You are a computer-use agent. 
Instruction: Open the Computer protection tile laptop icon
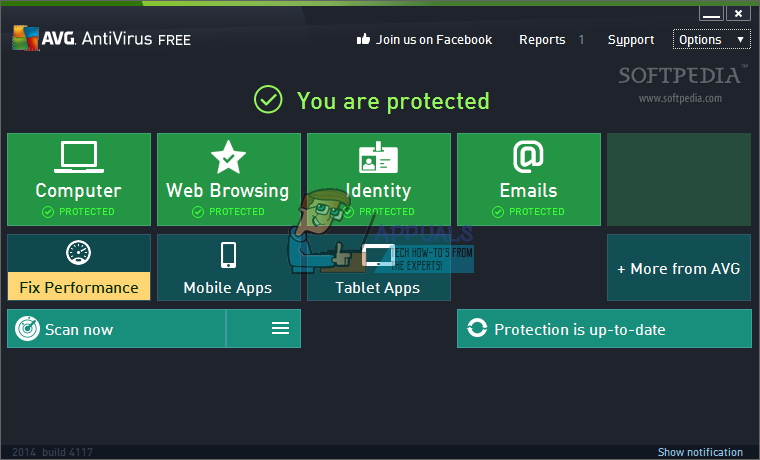point(79,157)
